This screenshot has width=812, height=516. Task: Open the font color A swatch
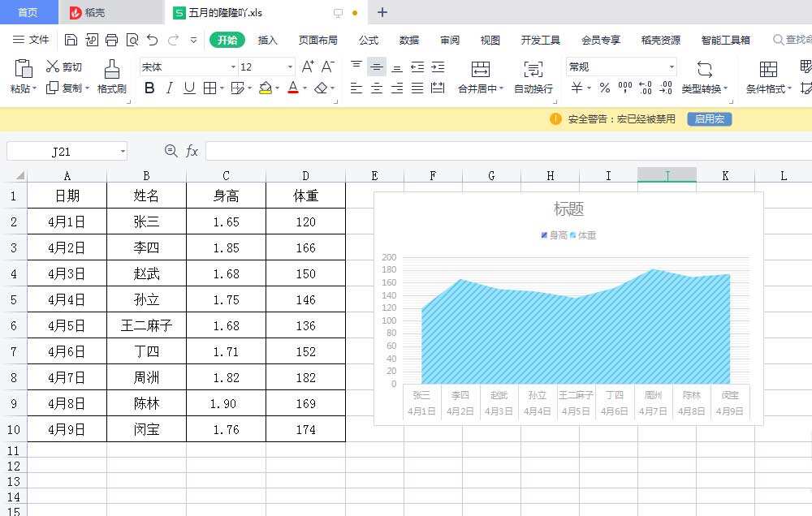(293, 88)
